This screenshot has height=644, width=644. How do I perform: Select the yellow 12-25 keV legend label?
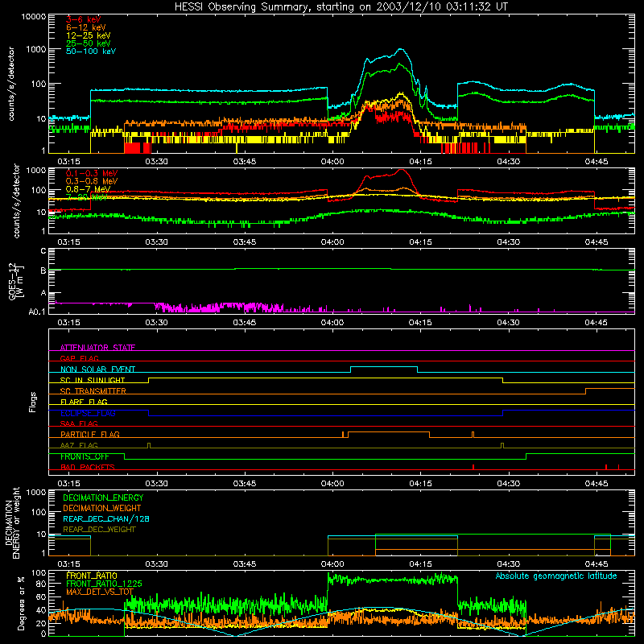point(89,35)
